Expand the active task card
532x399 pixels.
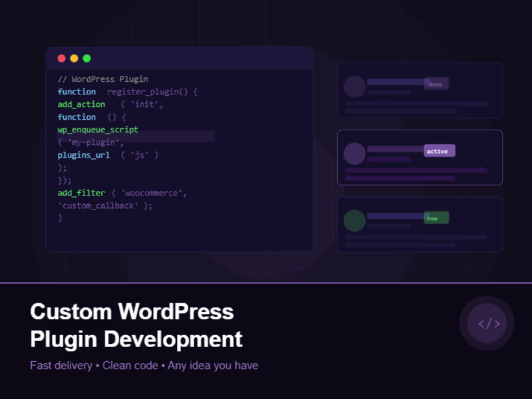420,158
